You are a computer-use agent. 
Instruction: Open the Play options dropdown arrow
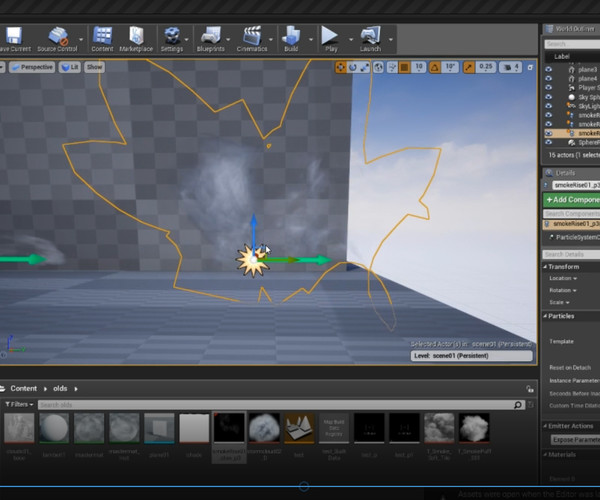tap(351, 39)
